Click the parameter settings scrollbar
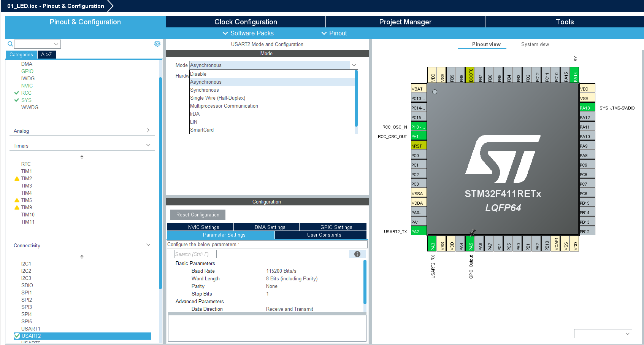 tap(365, 281)
